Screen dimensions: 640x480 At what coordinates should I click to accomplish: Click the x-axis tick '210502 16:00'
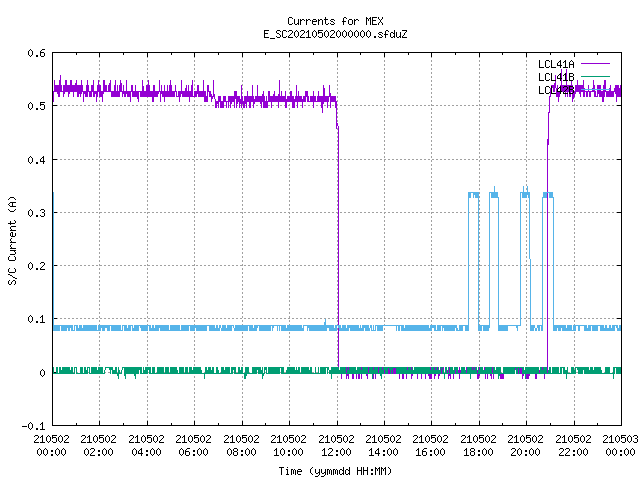430,445
